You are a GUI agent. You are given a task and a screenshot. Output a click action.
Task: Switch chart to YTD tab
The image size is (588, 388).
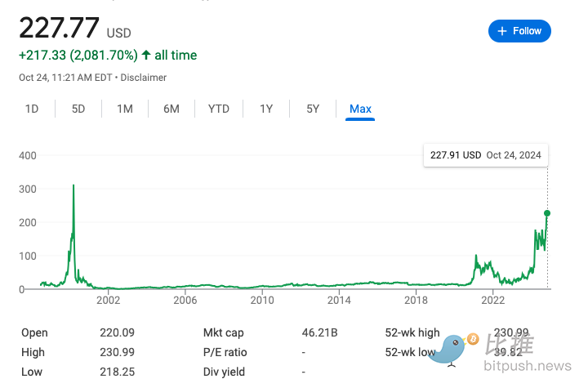[218, 109]
